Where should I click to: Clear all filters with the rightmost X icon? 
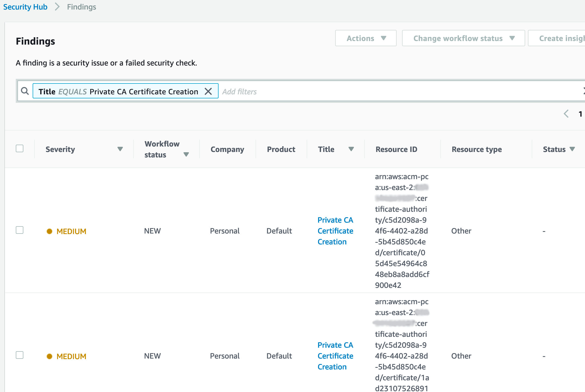(584, 91)
